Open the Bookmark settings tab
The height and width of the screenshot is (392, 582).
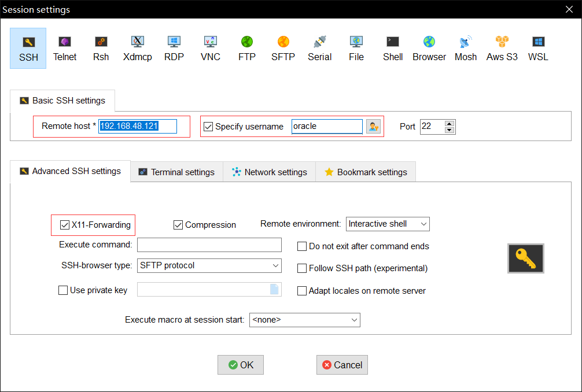point(366,172)
